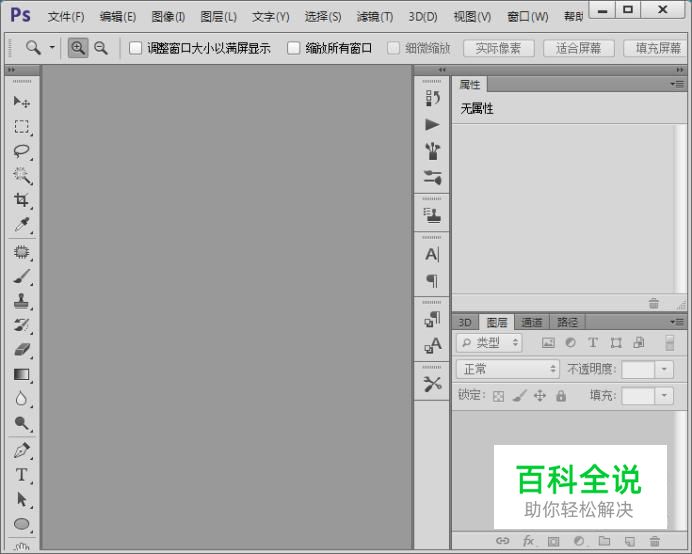Select the Horizontal Type tool
Screen dimensions: 692x554
[x=22, y=475]
